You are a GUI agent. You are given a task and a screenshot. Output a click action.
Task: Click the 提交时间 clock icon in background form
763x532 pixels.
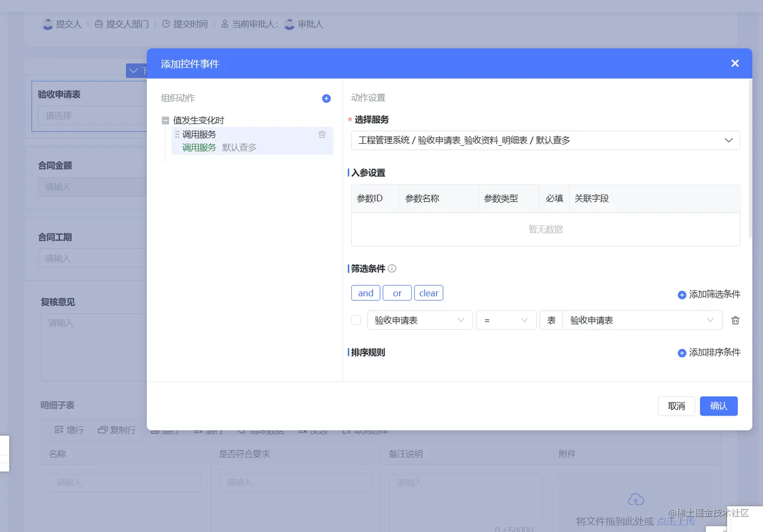point(166,24)
